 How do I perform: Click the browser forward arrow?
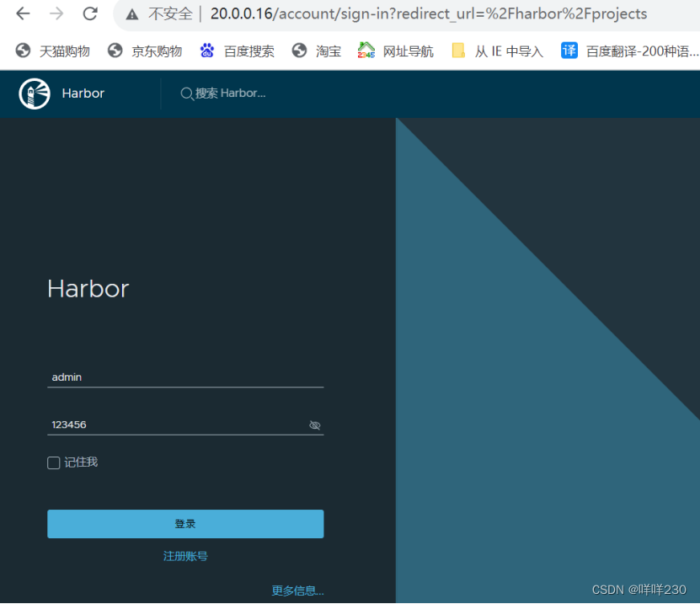pyautogui.click(x=56, y=13)
